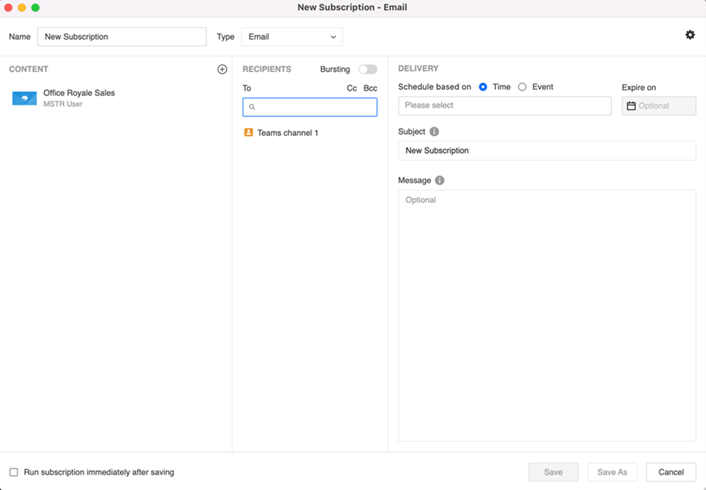The width and height of the screenshot is (706, 490).
Task: Click the Office Royale Sales dossier icon
Action: coord(24,98)
